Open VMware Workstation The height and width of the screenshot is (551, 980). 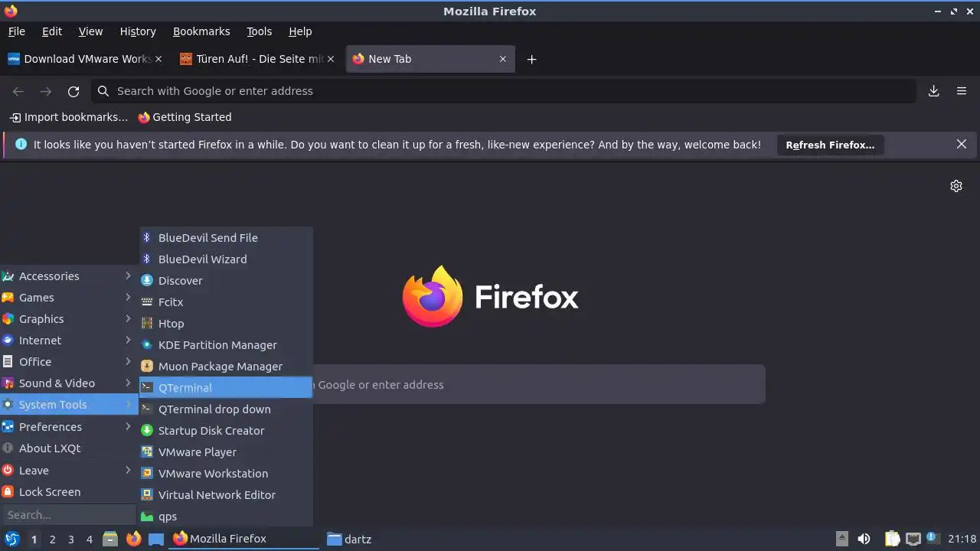226,474
